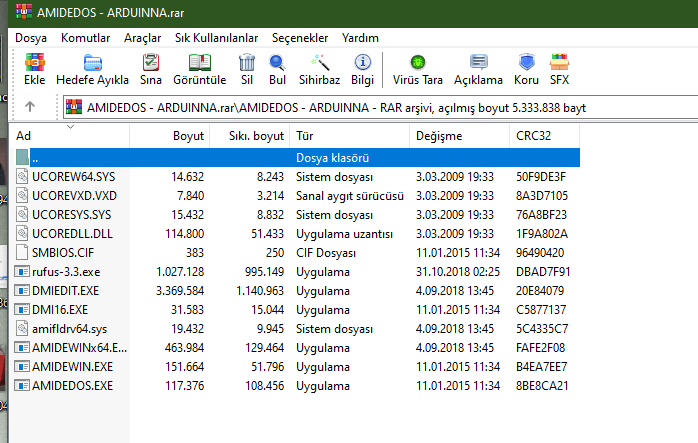698x443 pixels.
Task: Select the AMIDEDOS.EXE file name
Action: tap(73, 386)
